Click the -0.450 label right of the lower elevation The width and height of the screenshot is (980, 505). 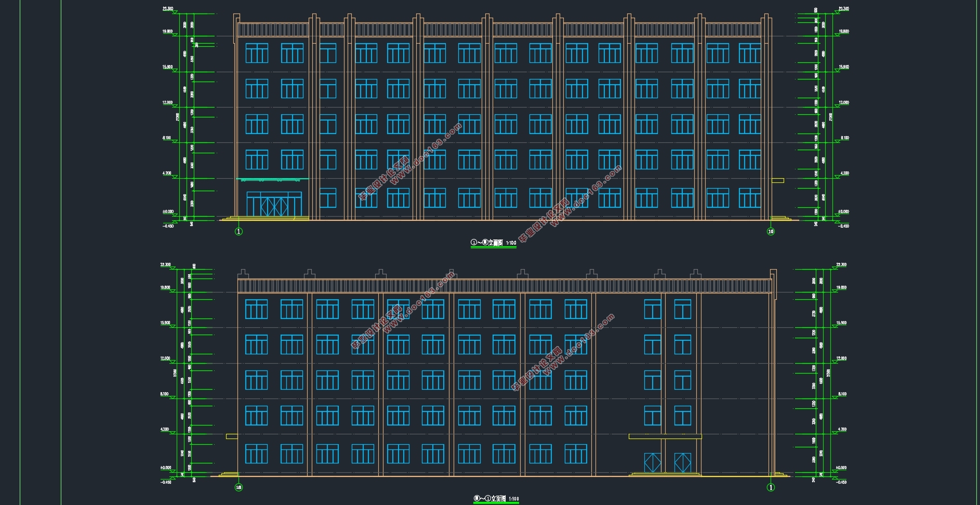(841, 482)
